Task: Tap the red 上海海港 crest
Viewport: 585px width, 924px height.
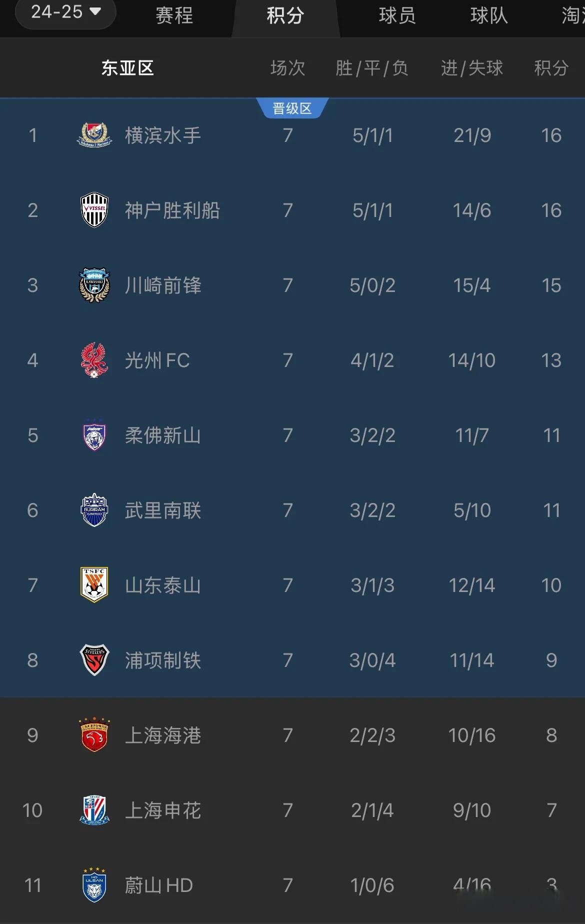Action: click(x=94, y=735)
